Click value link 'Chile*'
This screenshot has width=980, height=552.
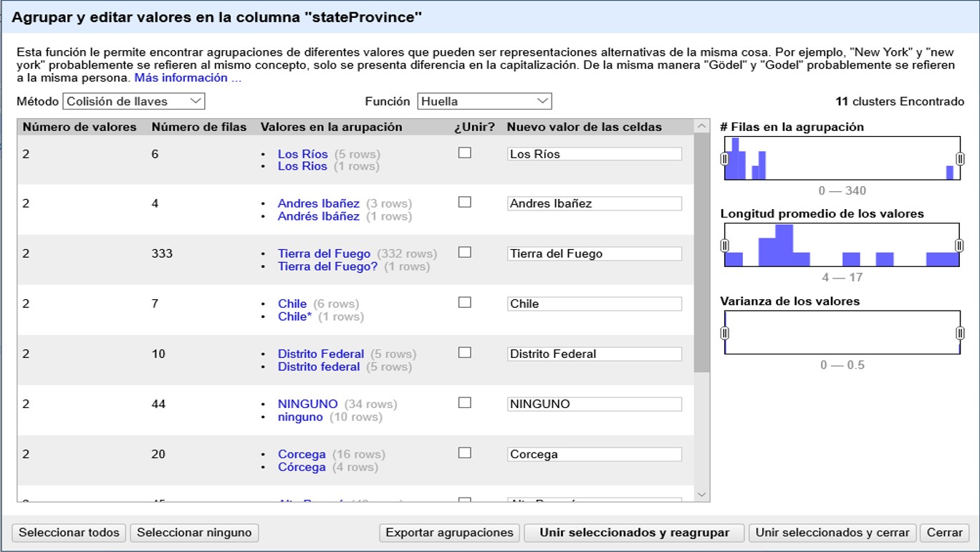[x=295, y=316]
